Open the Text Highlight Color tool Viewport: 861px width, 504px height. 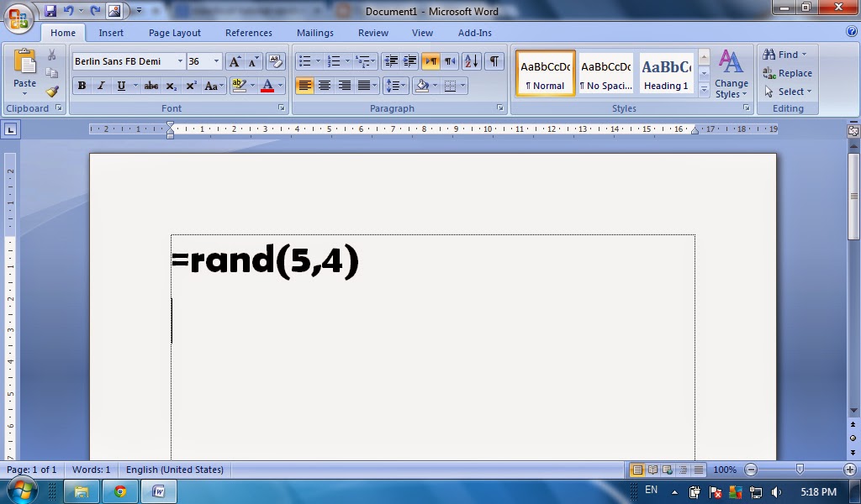[239, 85]
